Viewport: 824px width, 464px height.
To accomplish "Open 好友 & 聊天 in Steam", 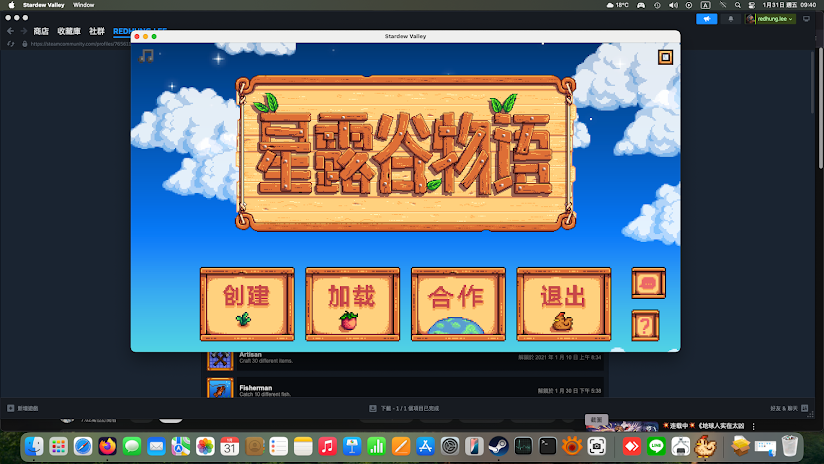I will coord(789,408).
